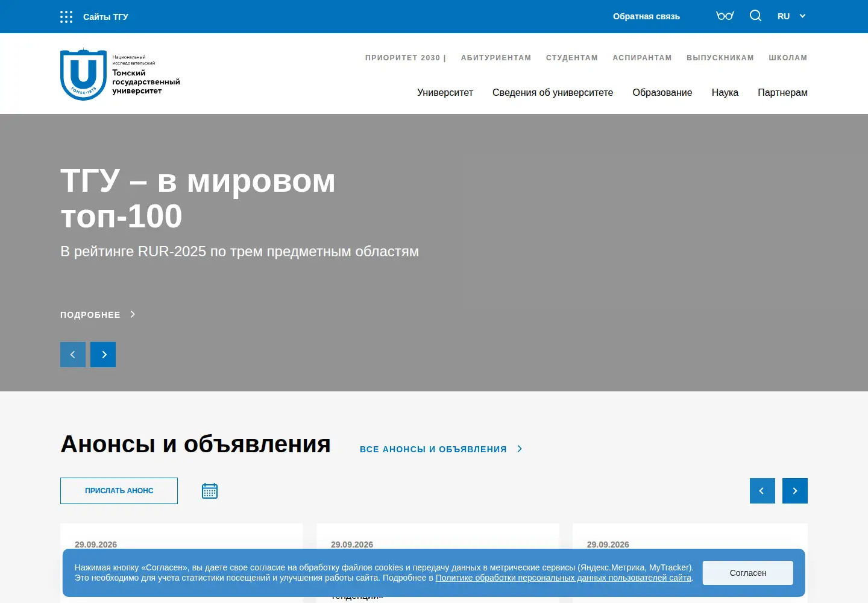Open the Наука menu item
The height and width of the screenshot is (603, 868).
pyautogui.click(x=725, y=93)
